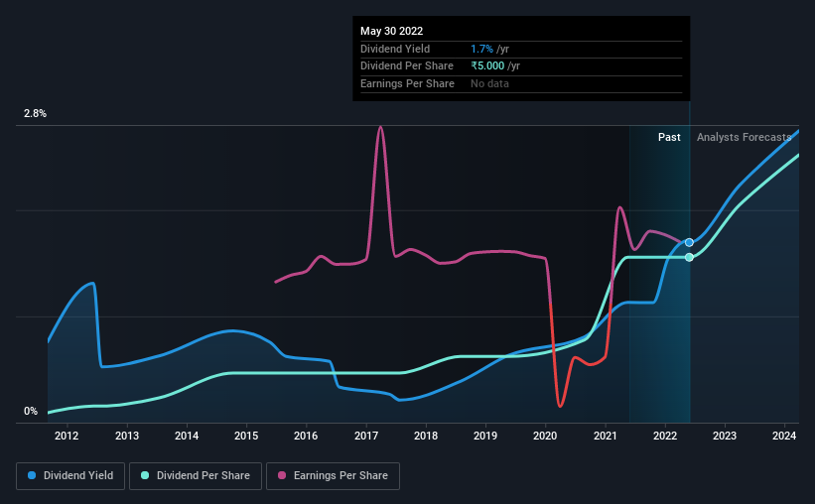The width and height of the screenshot is (815, 504).
Task: Click the 'May 30 2022' tooltip date
Action: click(391, 31)
